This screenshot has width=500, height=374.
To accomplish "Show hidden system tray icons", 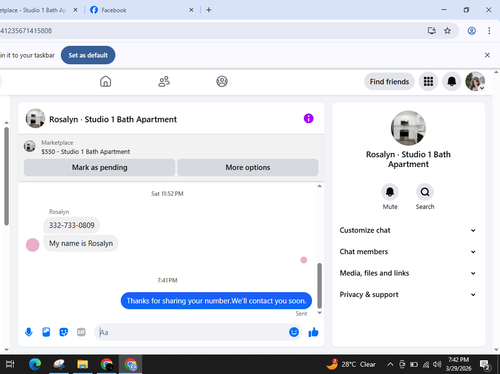I will [x=390, y=364].
